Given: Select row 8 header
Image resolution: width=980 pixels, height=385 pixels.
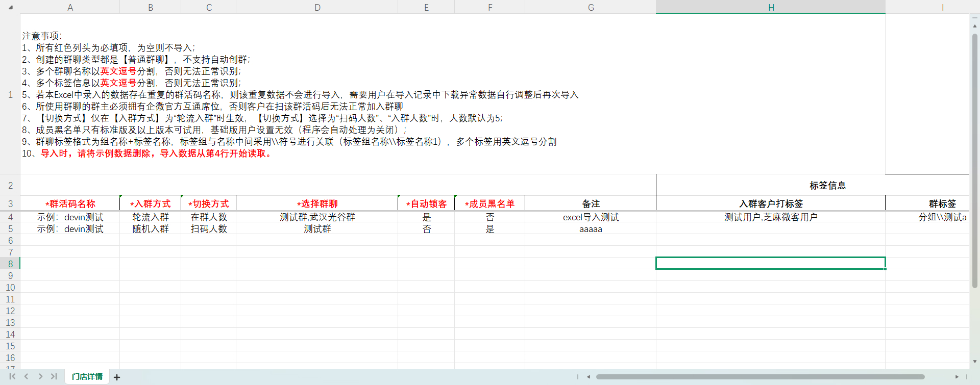Looking at the screenshot, I should point(10,264).
